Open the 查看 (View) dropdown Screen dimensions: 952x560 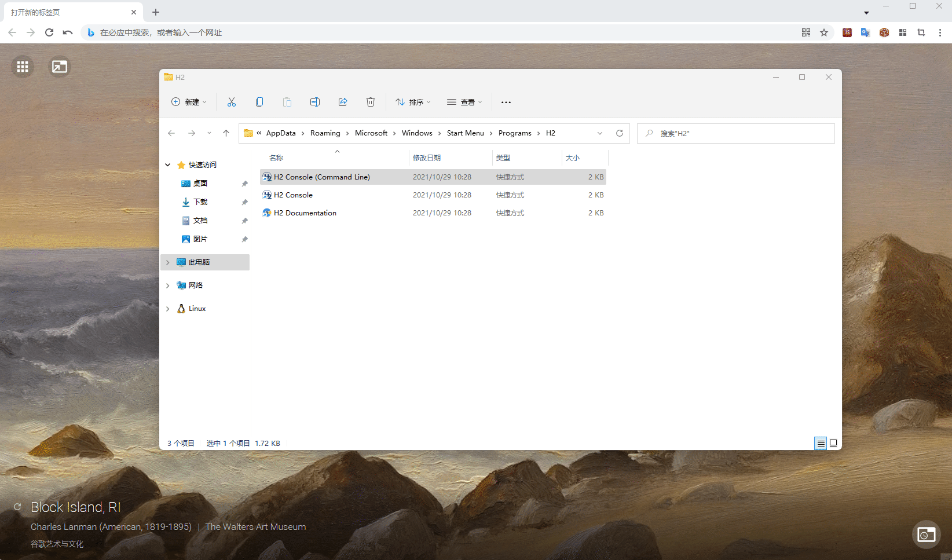pos(464,102)
